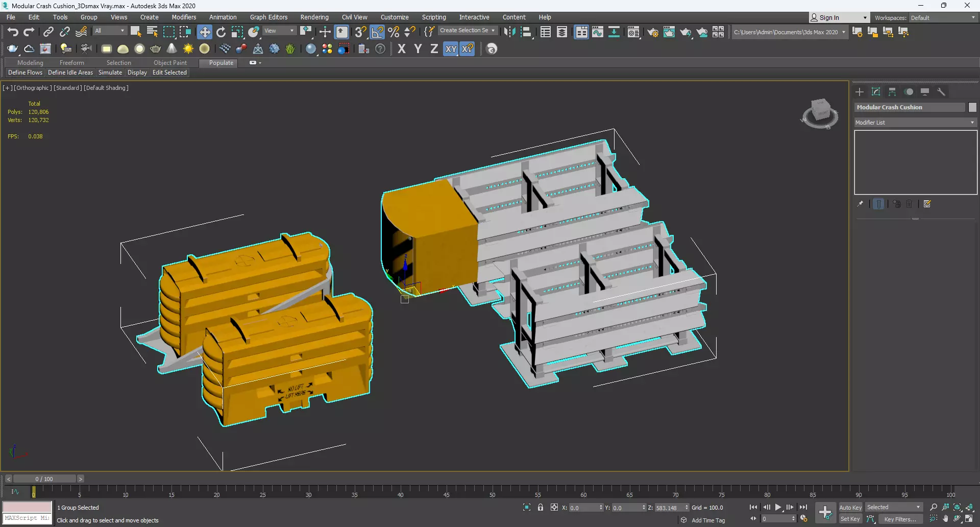Activate Select and Scale tool

coord(237,32)
